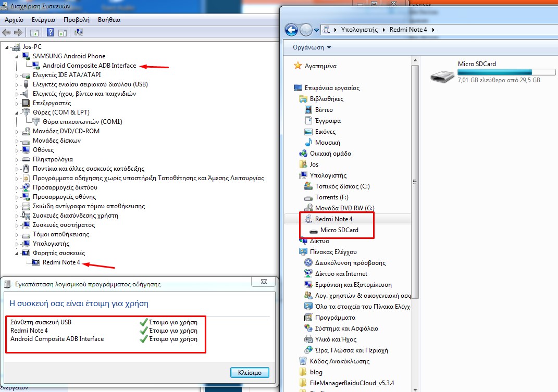
Task: Open the Αρχείο menu
Action: (x=14, y=20)
